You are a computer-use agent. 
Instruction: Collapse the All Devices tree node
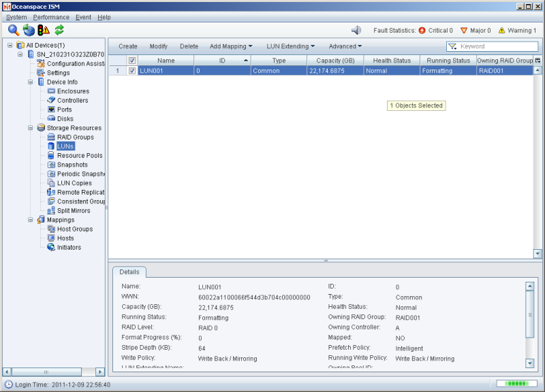point(10,45)
